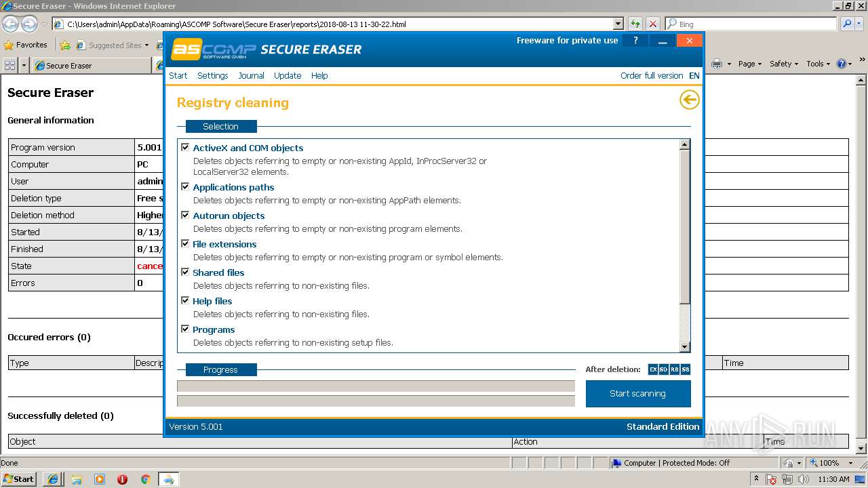Open Windows Explorer folder taskbar icon

click(x=77, y=479)
